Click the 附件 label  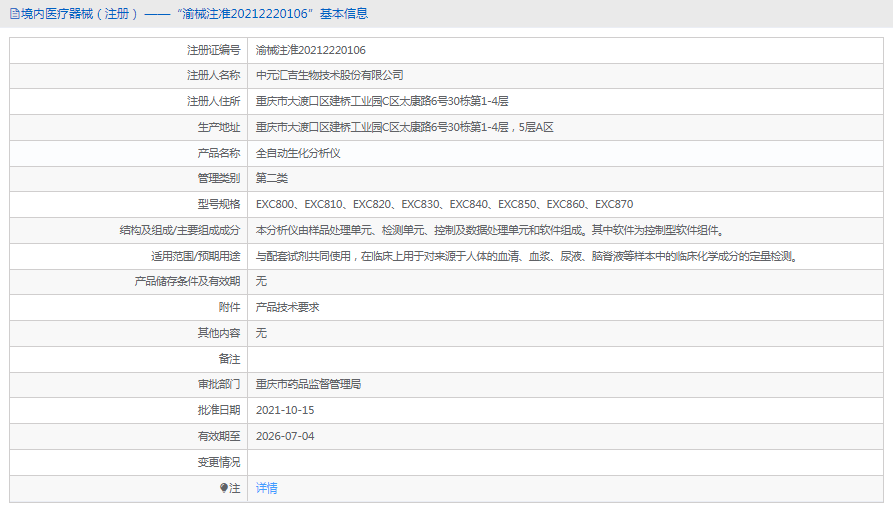[x=230, y=307]
